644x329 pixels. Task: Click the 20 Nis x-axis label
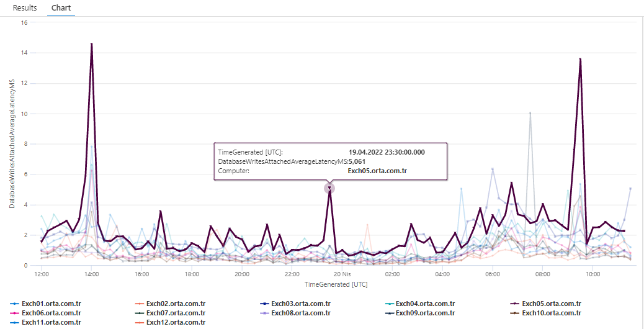[x=342, y=274]
